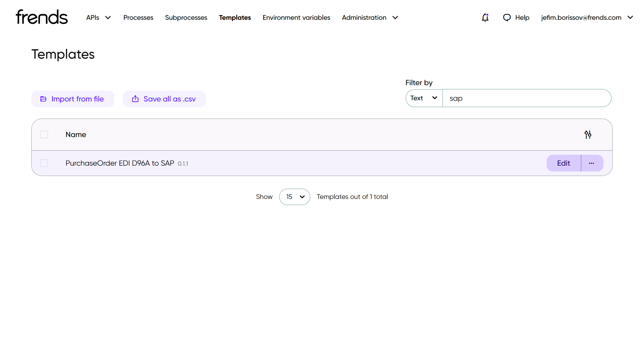This screenshot has height=362, width=644.
Task: Click the folder icon in Import from file
Action: [43, 99]
